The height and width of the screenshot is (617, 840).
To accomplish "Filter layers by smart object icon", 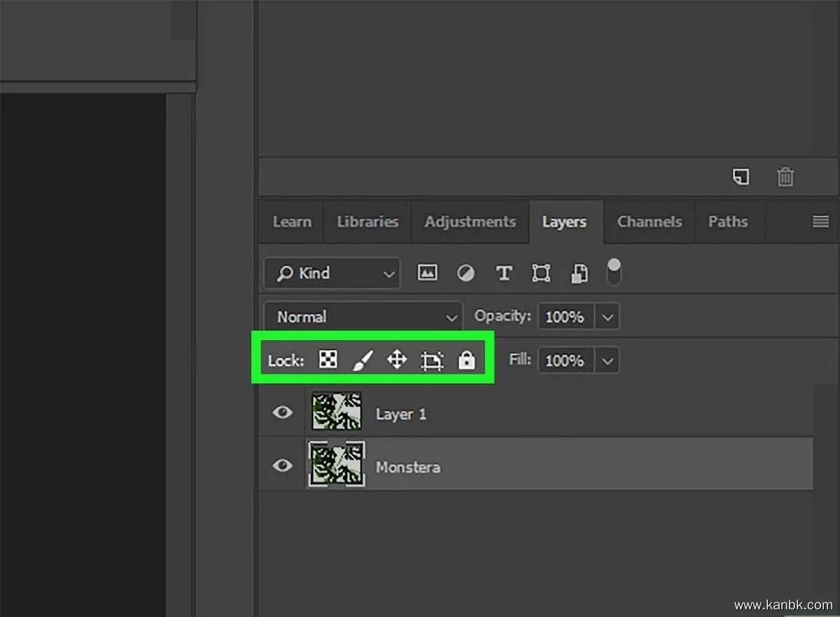I will tap(579, 273).
